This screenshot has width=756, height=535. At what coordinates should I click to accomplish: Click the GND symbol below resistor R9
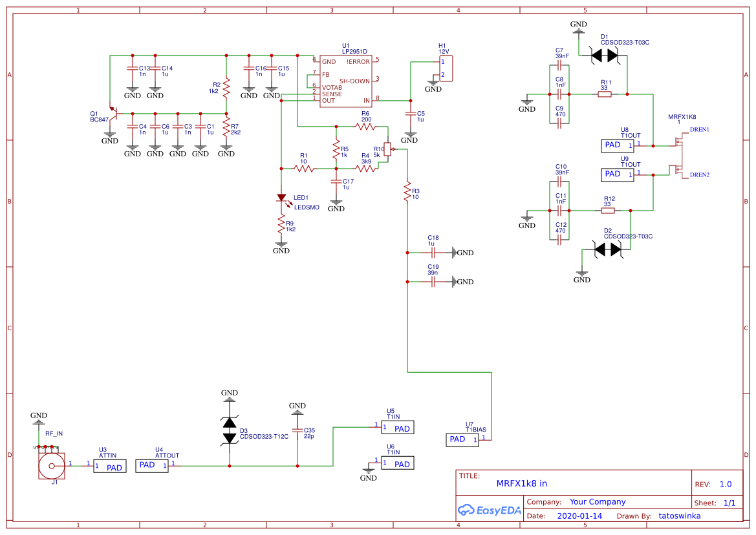coord(281,247)
